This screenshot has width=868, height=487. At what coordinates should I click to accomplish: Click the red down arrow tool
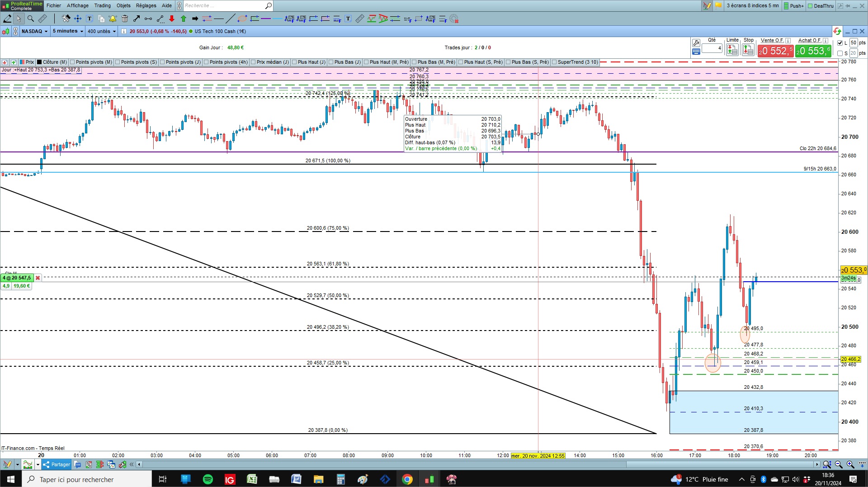(172, 19)
